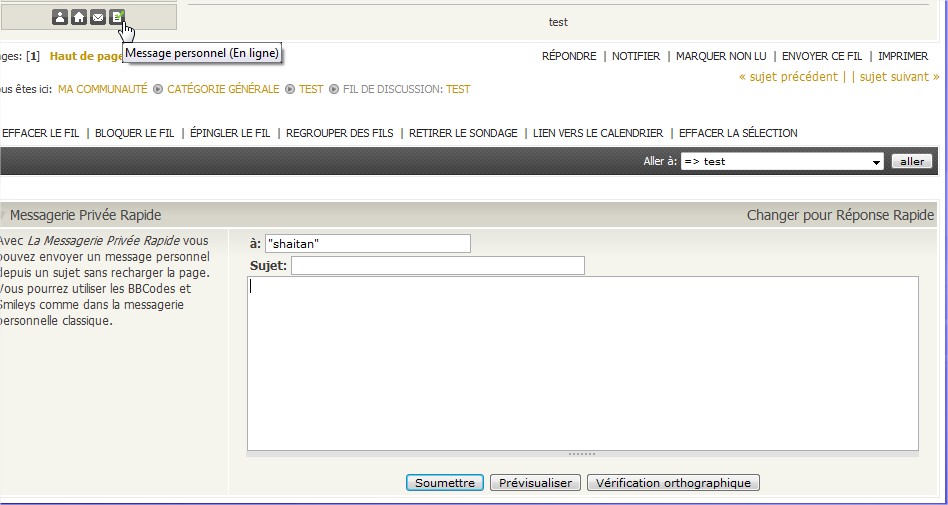Screen dimensions: 948x505
Task: Open 'CATÉGORIE GÉNÉRALE' breadcrumb
Action: 223,89
